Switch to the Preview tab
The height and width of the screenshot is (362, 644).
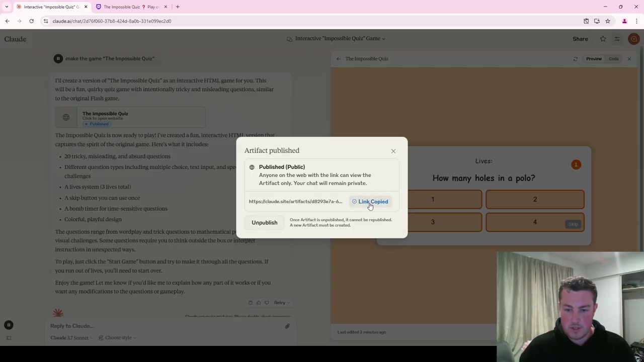pyautogui.click(x=594, y=59)
